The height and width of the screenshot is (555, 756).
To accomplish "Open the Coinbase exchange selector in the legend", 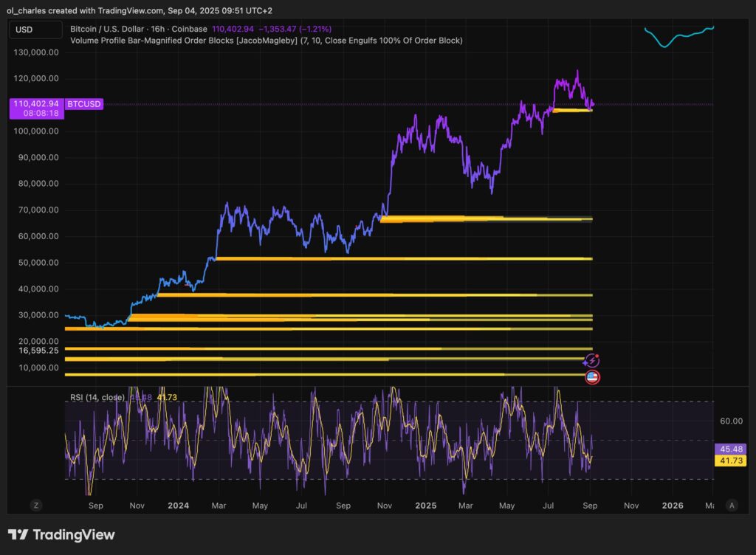I will click(x=189, y=29).
